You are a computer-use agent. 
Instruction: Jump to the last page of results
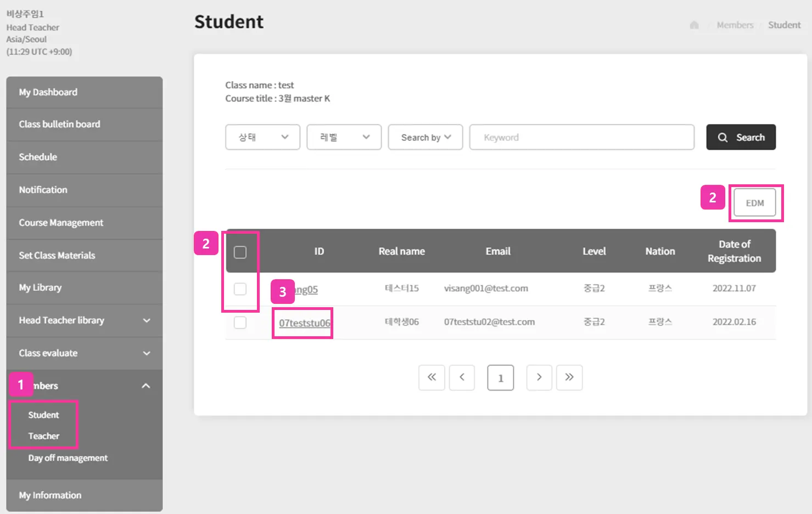569,377
